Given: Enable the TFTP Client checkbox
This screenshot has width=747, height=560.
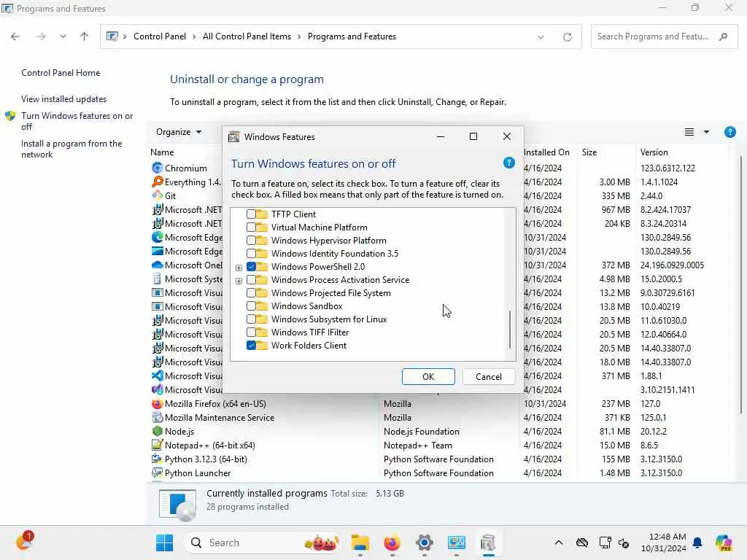Looking at the screenshot, I should tap(251, 214).
